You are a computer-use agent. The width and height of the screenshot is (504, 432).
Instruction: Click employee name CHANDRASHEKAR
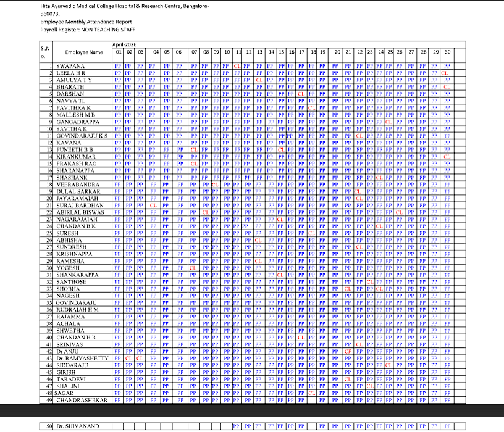pyautogui.click(x=82, y=400)
